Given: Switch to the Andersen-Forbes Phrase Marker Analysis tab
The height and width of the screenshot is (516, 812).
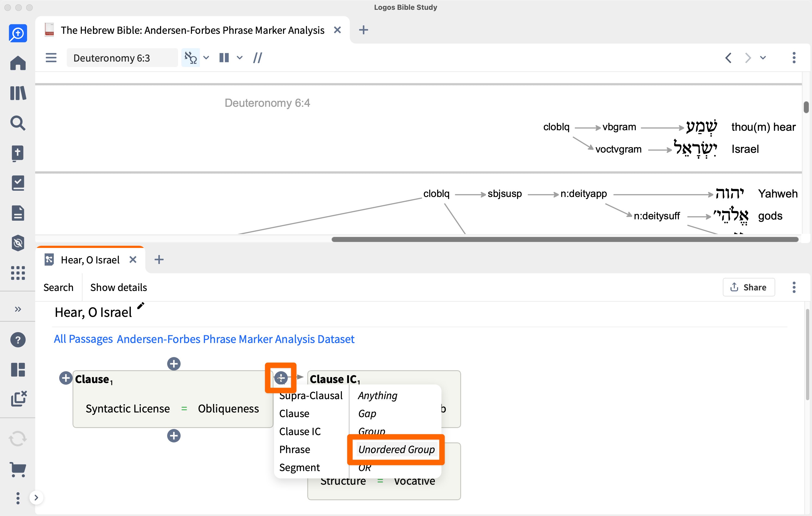Looking at the screenshot, I should [193, 30].
